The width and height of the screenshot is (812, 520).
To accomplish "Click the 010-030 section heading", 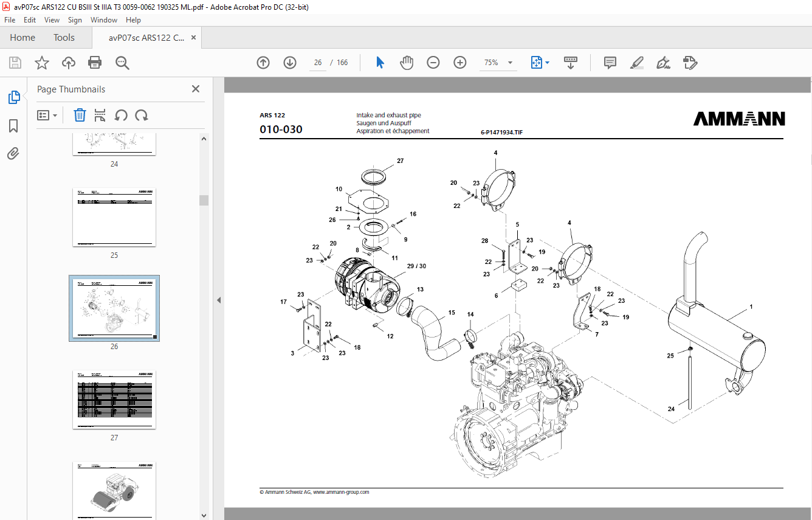I will (x=281, y=129).
